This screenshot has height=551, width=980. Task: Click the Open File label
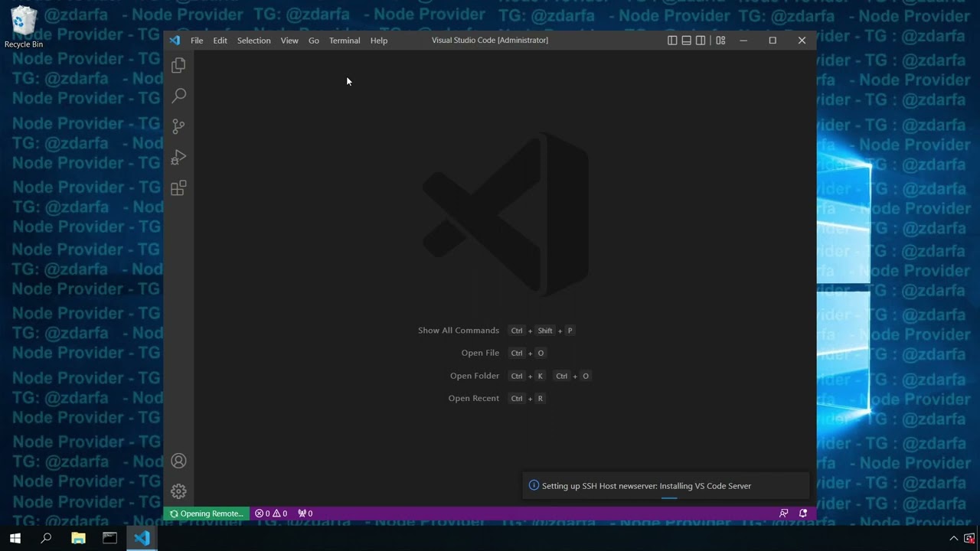(480, 353)
